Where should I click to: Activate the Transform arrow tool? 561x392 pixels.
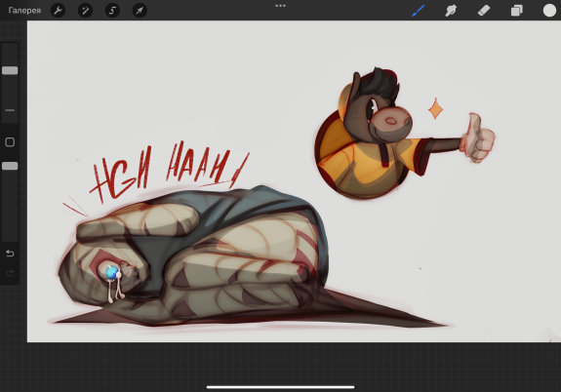[140, 11]
